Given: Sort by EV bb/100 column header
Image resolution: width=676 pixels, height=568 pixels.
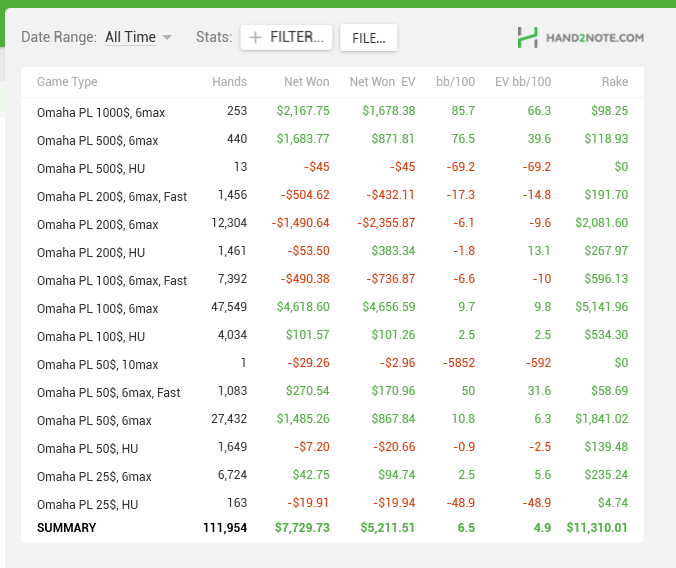Looking at the screenshot, I should tap(523, 82).
